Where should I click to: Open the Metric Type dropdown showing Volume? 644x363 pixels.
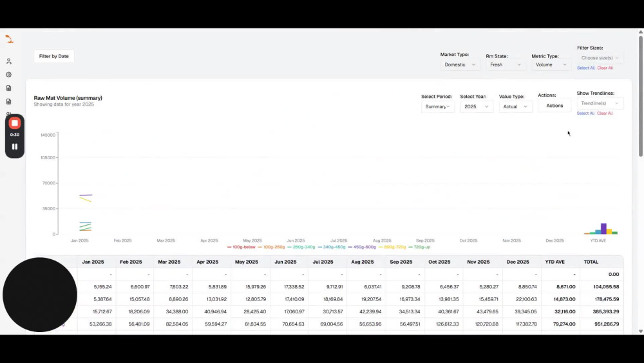click(x=551, y=64)
